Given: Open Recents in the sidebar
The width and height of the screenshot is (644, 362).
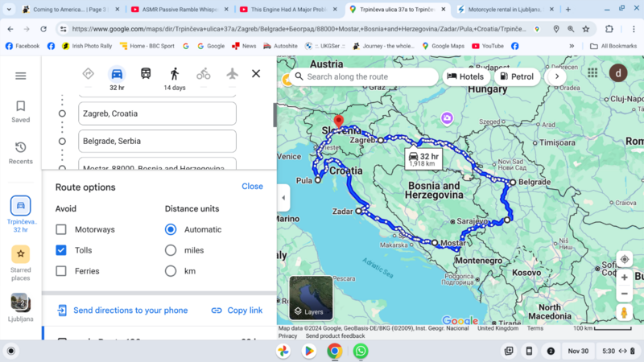Looking at the screenshot, I should click(x=21, y=153).
